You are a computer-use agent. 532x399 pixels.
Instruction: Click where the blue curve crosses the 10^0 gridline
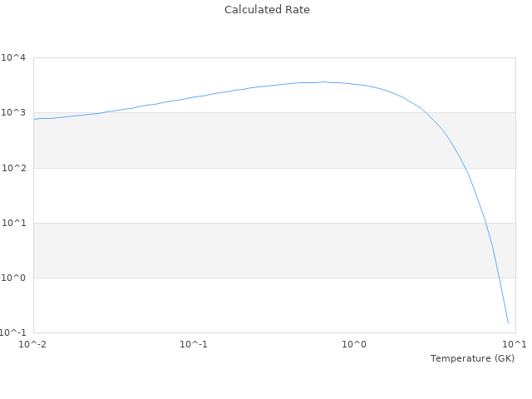497,278
